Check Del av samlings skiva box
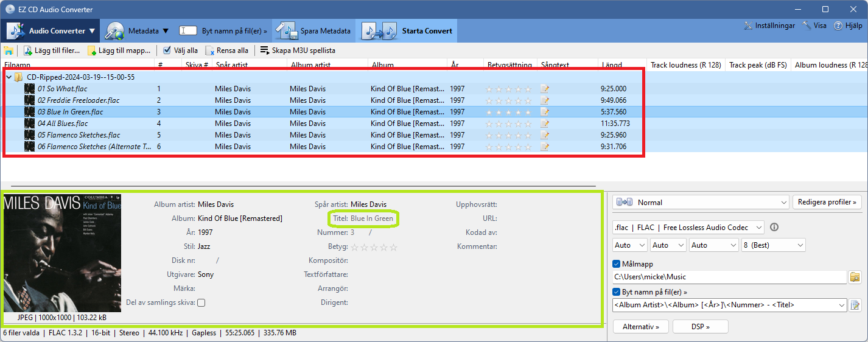Screen dimensions: 868x342 (x=201, y=302)
